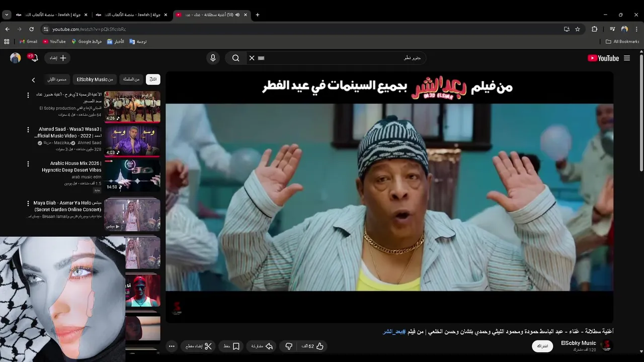Open a new browser tab
The width and height of the screenshot is (644, 362).
tap(258, 15)
